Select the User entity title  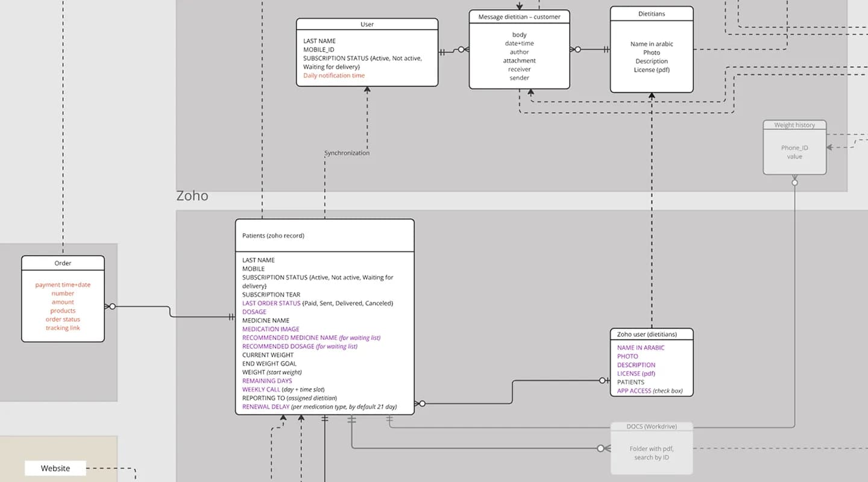367,24
